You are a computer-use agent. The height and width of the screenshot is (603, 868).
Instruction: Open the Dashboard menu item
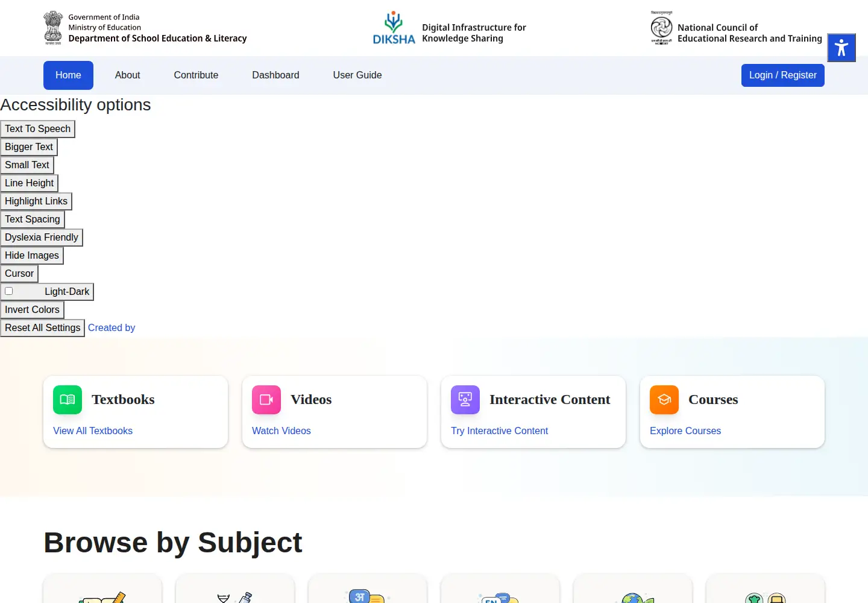click(x=275, y=75)
